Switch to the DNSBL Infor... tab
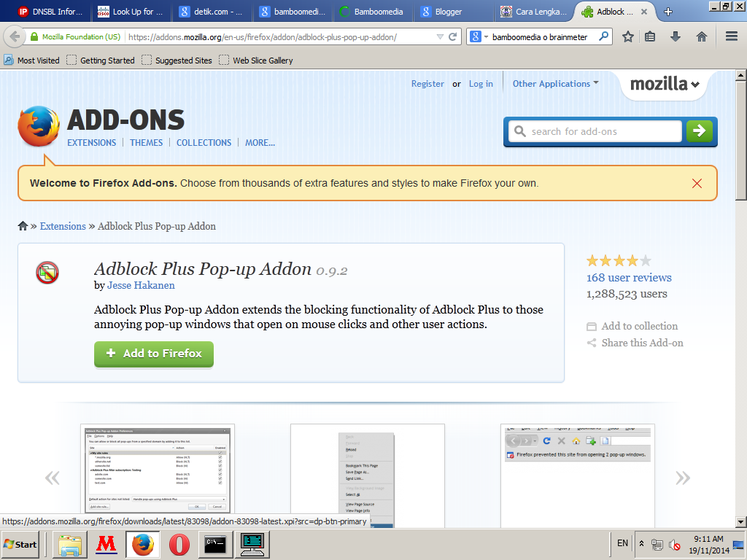Screen dimensions: 747x560 click(x=50, y=12)
